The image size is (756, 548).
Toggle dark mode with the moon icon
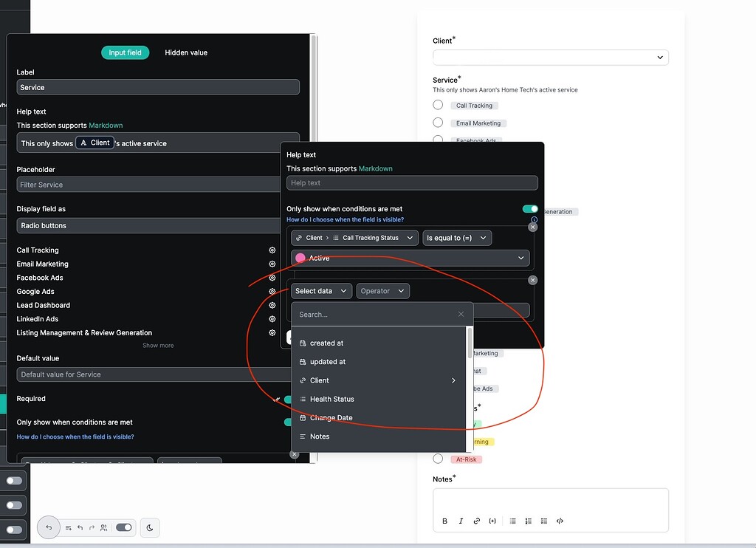[150, 527]
